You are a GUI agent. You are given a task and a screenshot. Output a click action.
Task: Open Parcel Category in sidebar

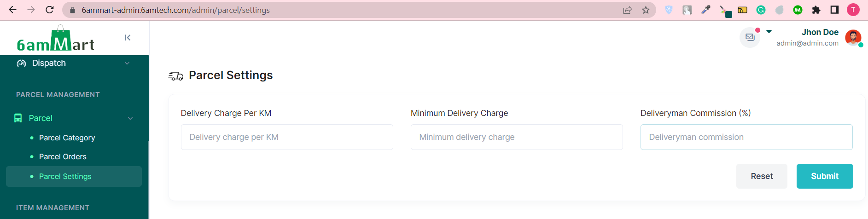coord(67,138)
